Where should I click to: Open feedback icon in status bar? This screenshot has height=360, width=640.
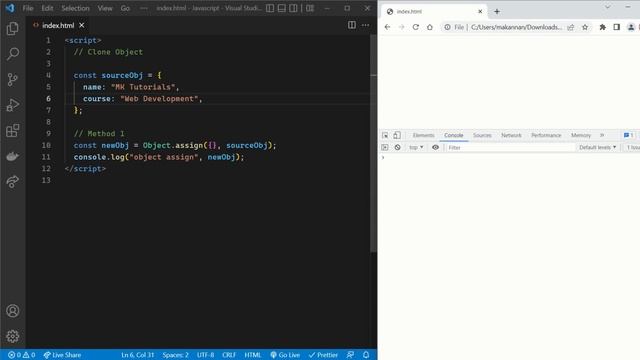[350, 355]
